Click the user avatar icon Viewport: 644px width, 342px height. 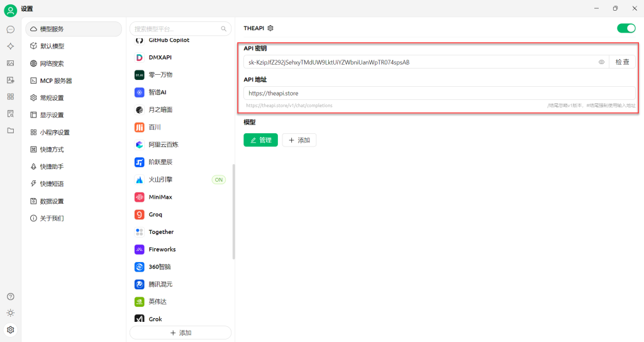point(10,10)
